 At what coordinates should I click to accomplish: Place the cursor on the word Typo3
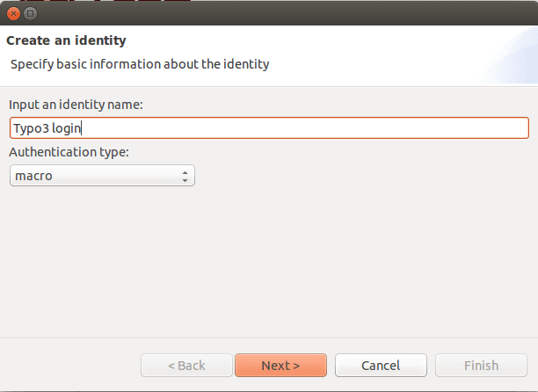pos(32,128)
